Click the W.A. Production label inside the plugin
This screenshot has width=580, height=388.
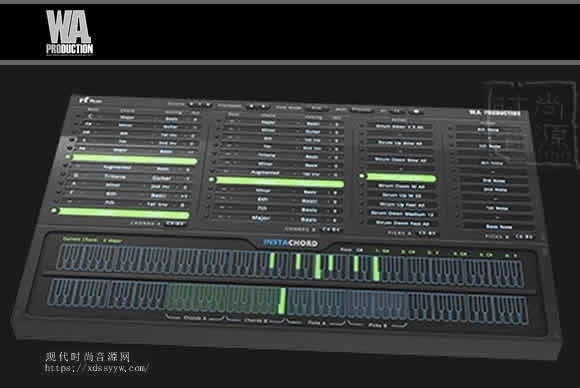(x=495, y=113)
